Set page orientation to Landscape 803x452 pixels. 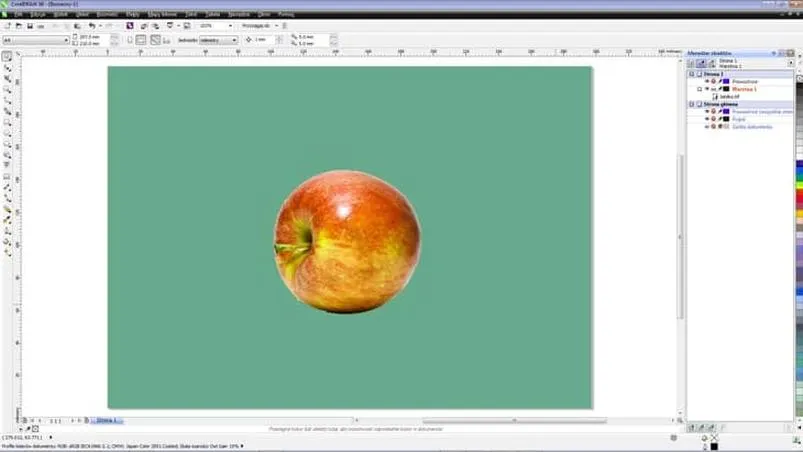pos(141,40)
